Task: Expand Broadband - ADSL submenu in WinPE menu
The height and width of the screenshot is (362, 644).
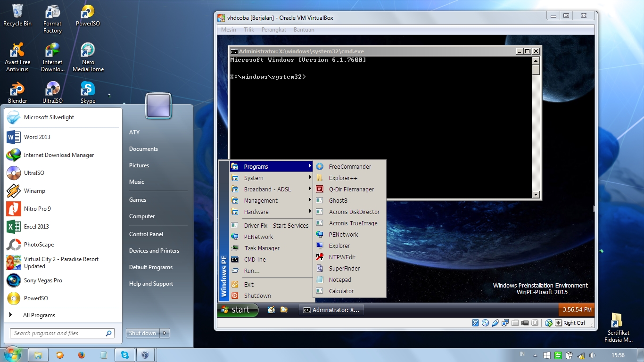Action: tap(271, 189)
